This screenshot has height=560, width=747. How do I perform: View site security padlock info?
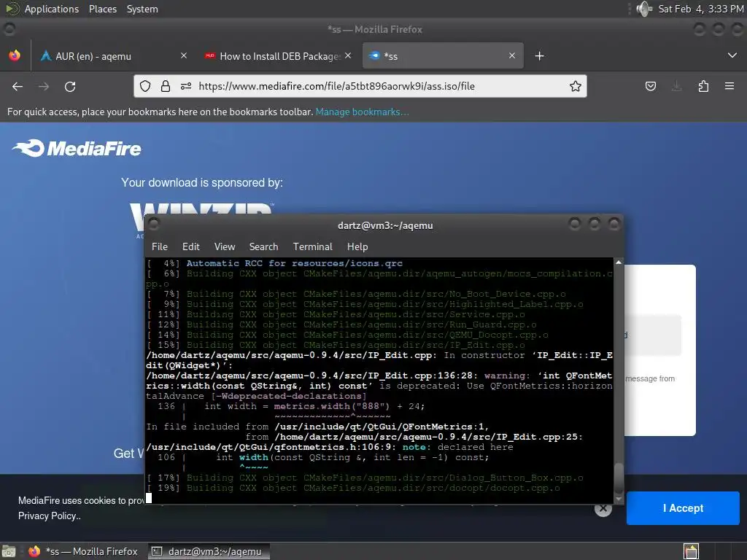166,86
